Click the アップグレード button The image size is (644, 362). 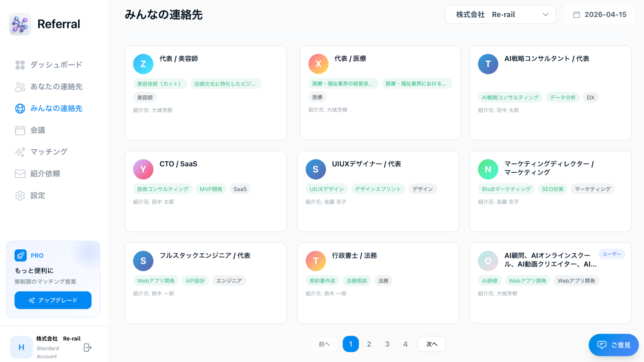click(53, 300)
